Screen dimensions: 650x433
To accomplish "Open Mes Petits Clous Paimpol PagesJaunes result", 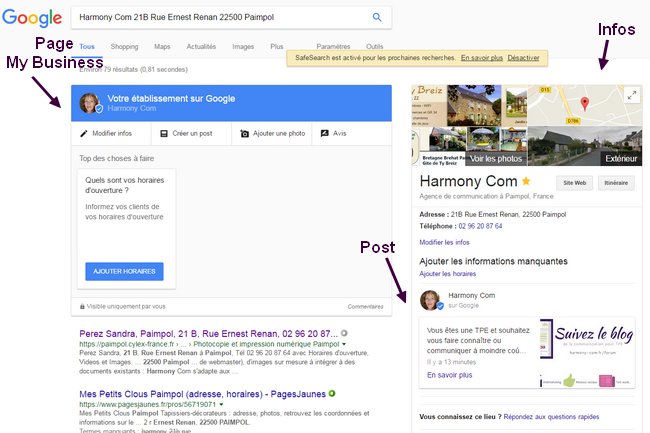I will 202,394.
